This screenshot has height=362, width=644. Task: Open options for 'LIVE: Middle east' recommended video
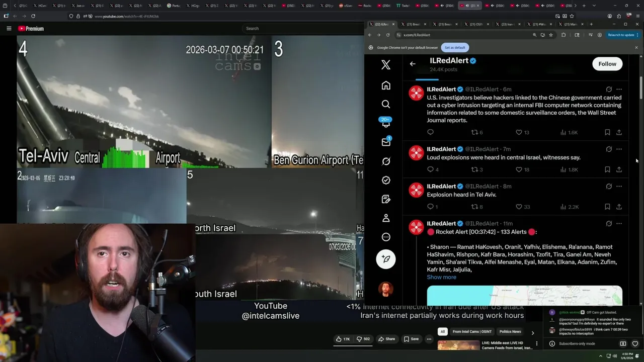pos(536,344)
